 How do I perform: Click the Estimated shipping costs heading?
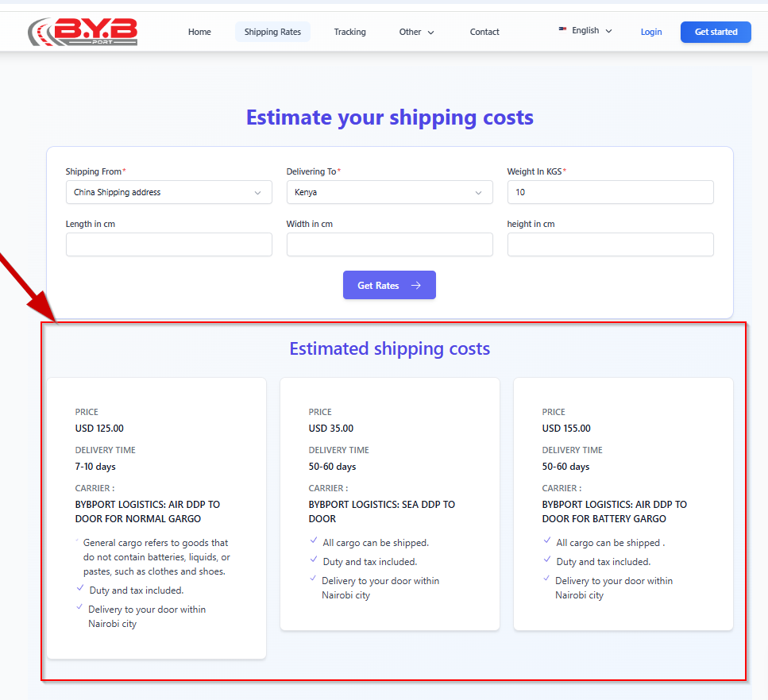point(389,349)
